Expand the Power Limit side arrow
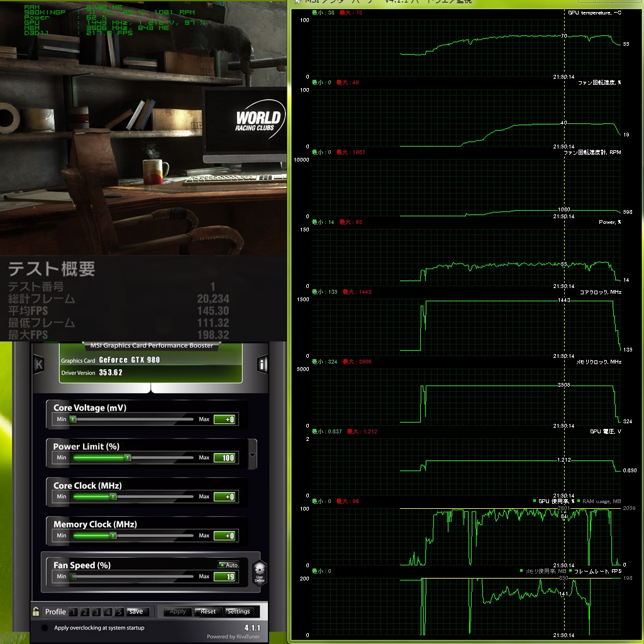This screenshot has height=644, width=644. coord(253,454)
